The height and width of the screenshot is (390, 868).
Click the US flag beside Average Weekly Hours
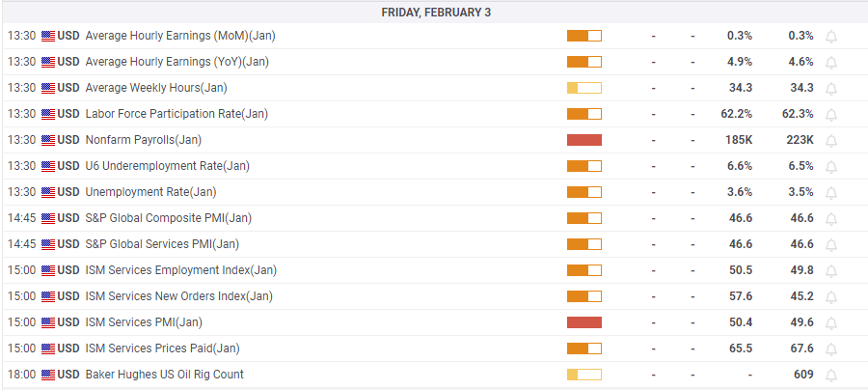[48, 88]
